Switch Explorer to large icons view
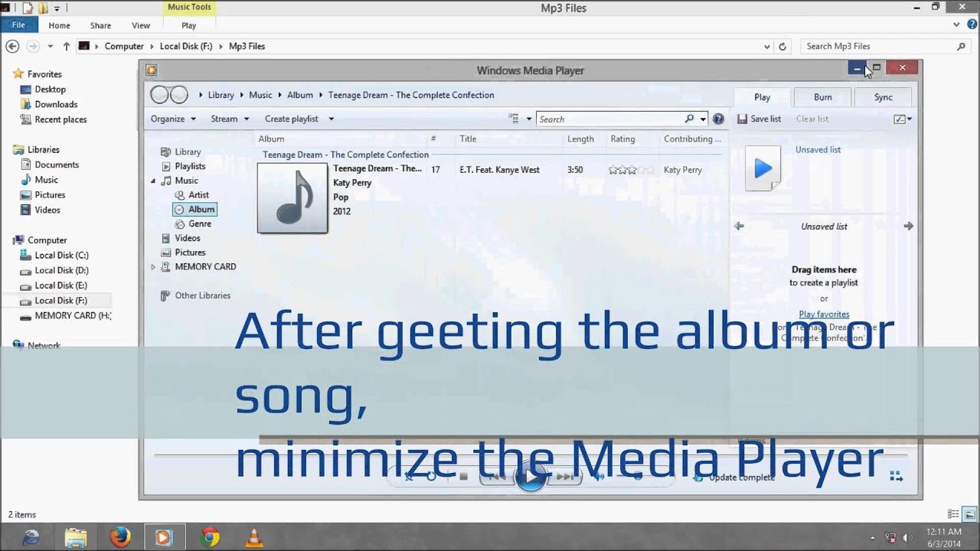This screenshot has height=551, width=980. (969, 514)
